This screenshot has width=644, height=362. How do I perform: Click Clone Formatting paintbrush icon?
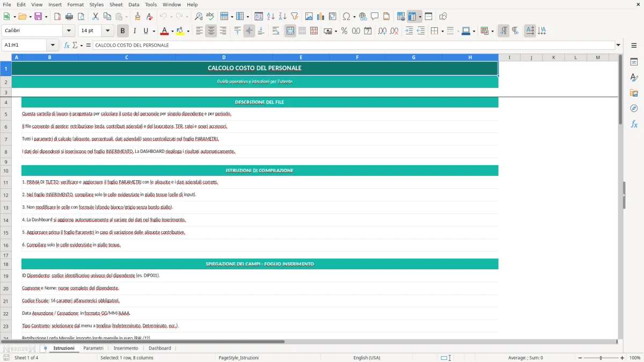click(x=138, y=17)
